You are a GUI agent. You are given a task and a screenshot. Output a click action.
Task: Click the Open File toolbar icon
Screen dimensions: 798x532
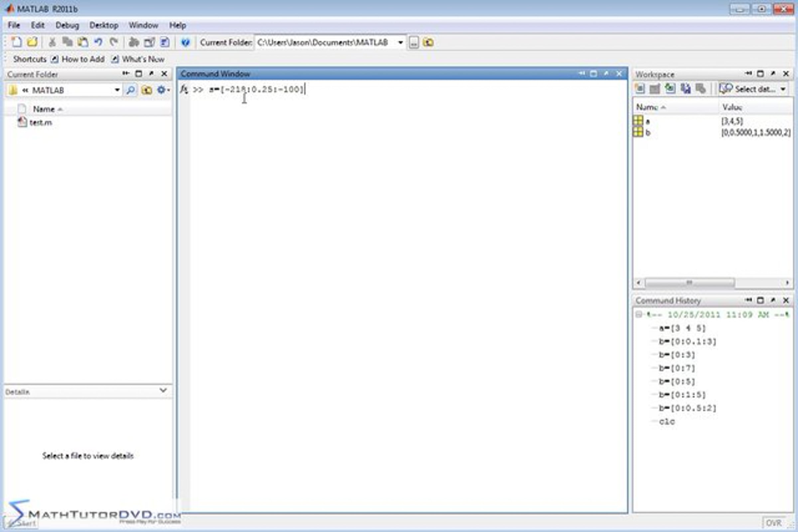[x=32, y=42]
